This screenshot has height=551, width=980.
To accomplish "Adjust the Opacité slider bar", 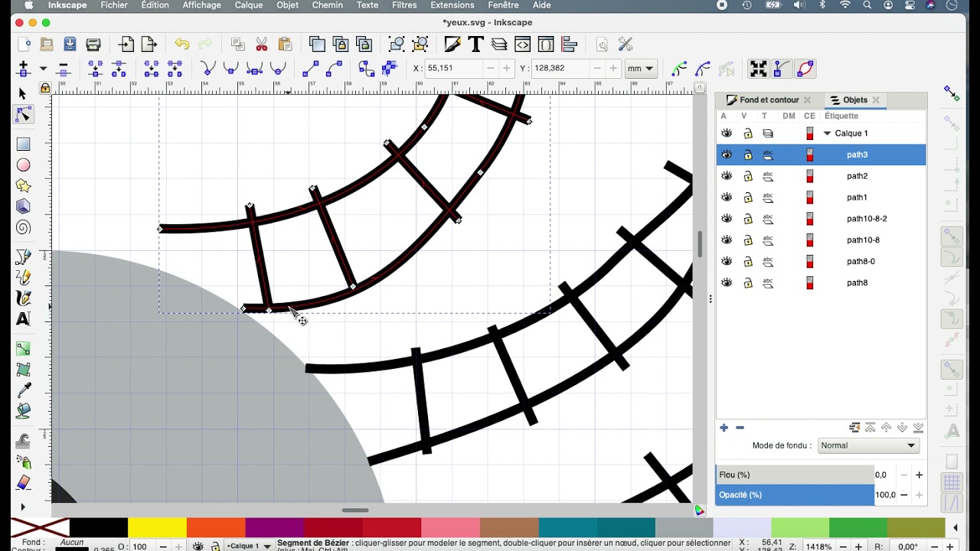I will click(x=795, y=495).
